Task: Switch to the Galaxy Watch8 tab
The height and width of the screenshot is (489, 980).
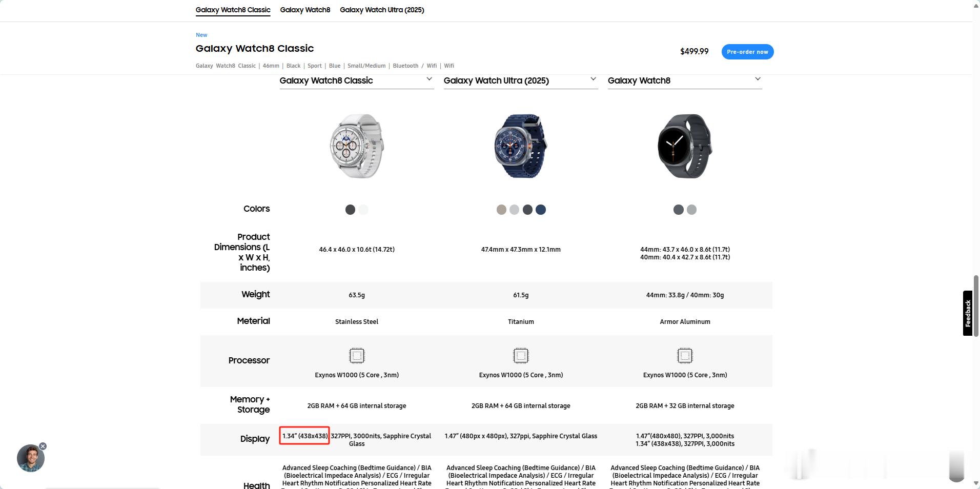Action: click(305, 10)
